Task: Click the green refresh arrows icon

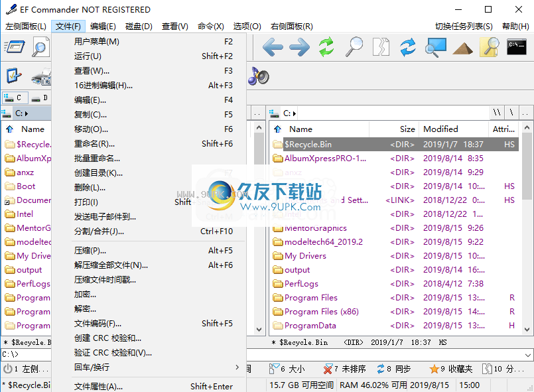Action: (x=326, y=47)
